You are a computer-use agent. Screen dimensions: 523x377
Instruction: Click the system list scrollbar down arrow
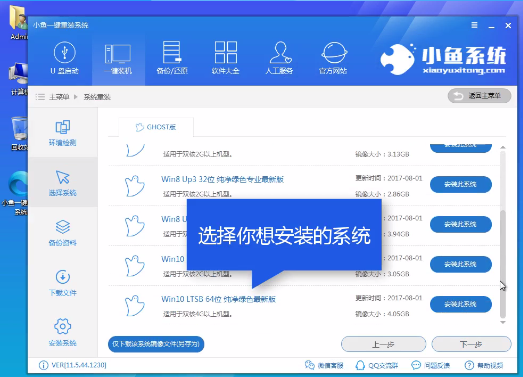[x=503, y=322]
